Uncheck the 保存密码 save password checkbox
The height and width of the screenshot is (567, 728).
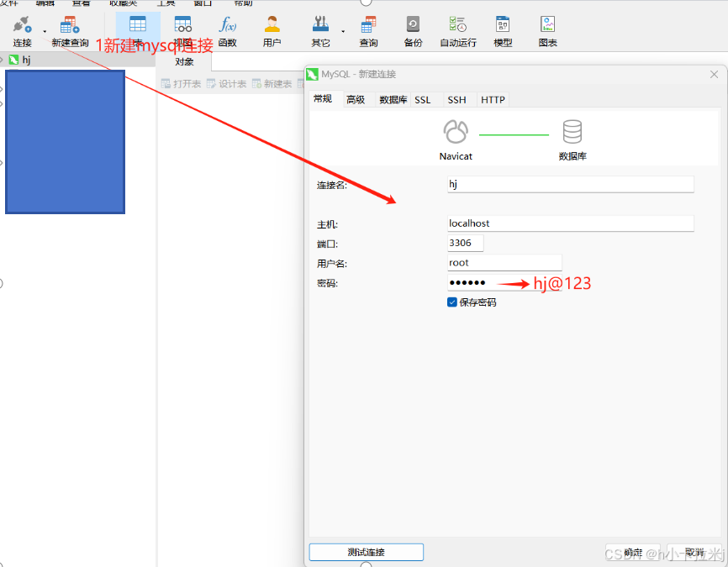click(x=451, y=302)
